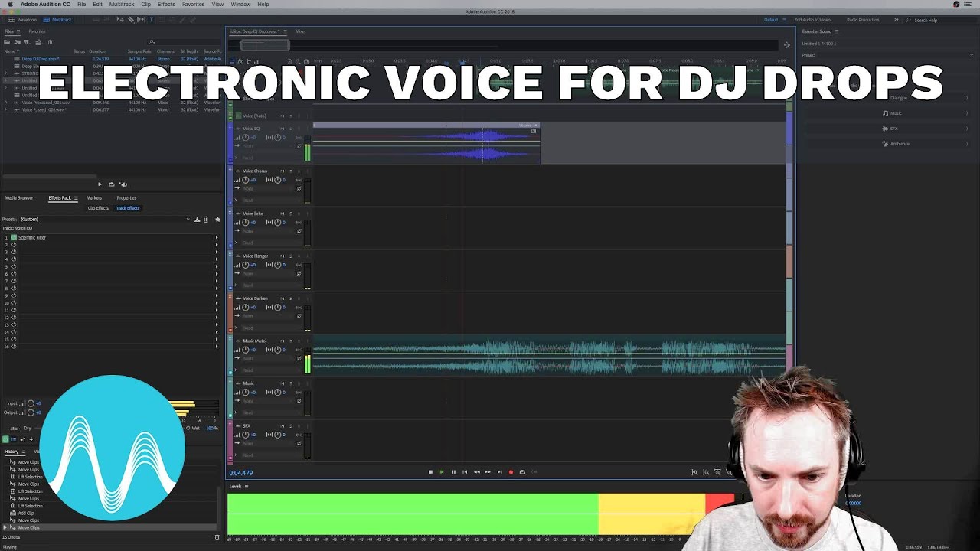Image resolution: width=980 pixels, height=551 pixels.
Task: Open the Mixer tab
Action: click(x=301, y=31)
